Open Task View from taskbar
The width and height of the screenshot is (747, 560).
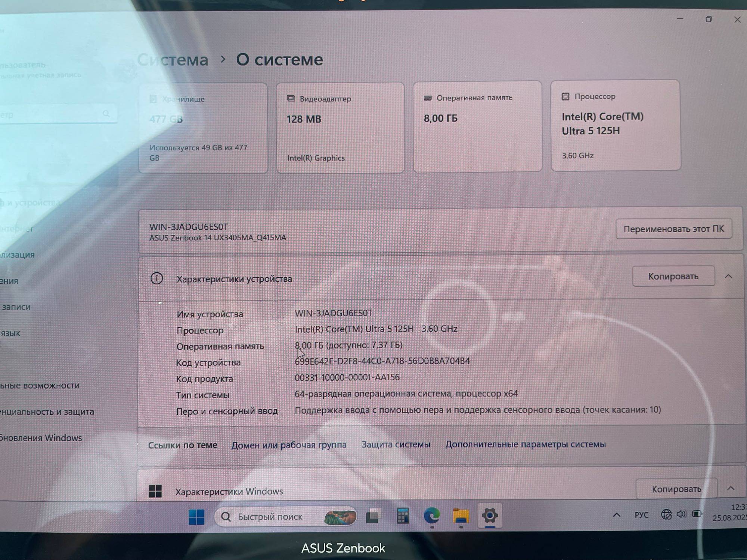373,516
